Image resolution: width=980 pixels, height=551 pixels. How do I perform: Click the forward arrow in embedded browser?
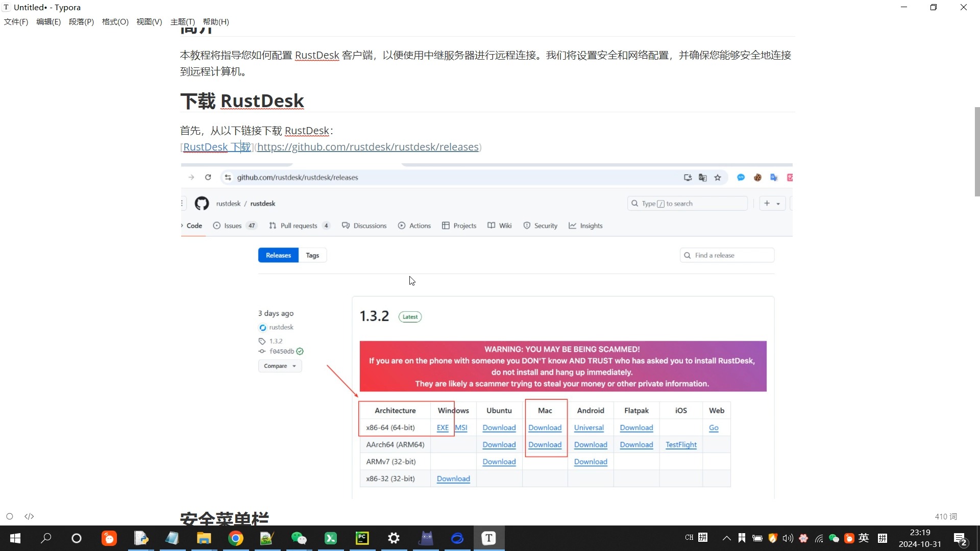[x=191, y=178]
